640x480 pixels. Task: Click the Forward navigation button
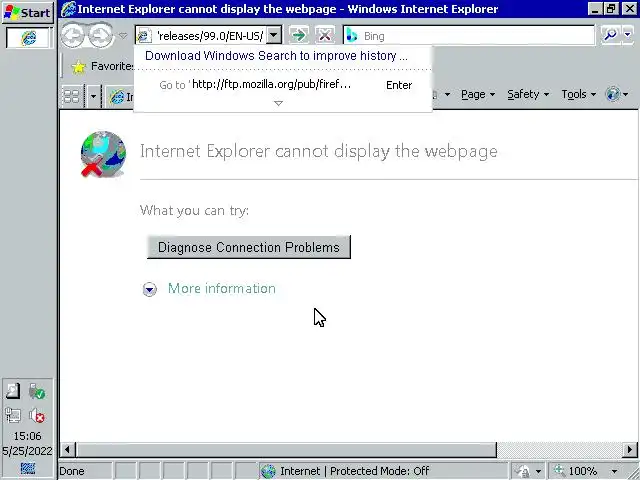point(100,36)
